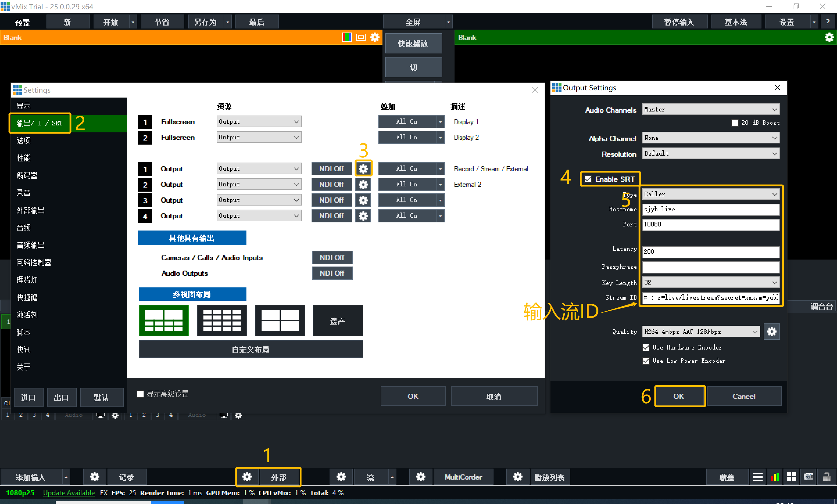Click the snapshot camera icon in bottom bar
This screenshot has width=837, height=504.
(x=809, y=477)
